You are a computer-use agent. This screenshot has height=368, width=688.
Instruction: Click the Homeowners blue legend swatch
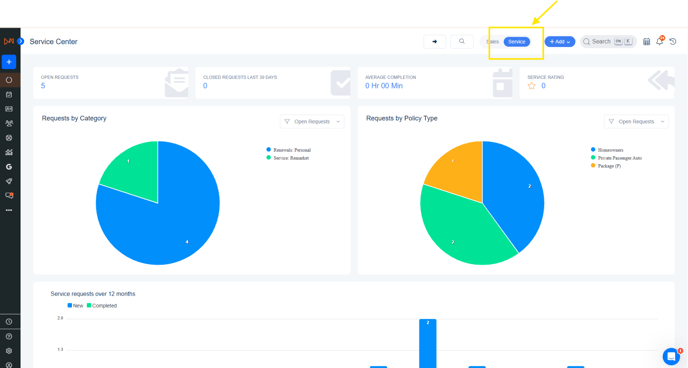click(x=593, y=150)
